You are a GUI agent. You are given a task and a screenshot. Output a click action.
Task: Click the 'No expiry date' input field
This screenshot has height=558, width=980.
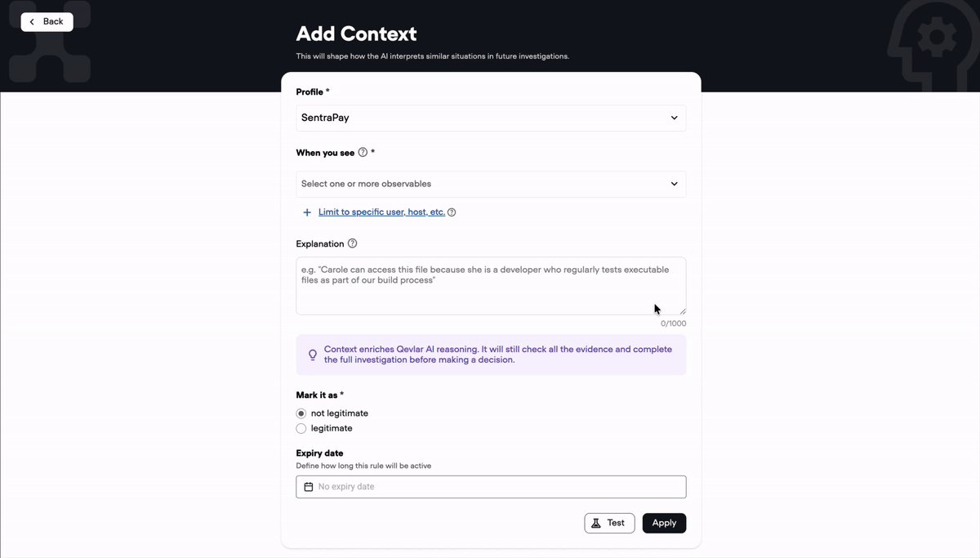click(x=491, y=487)
